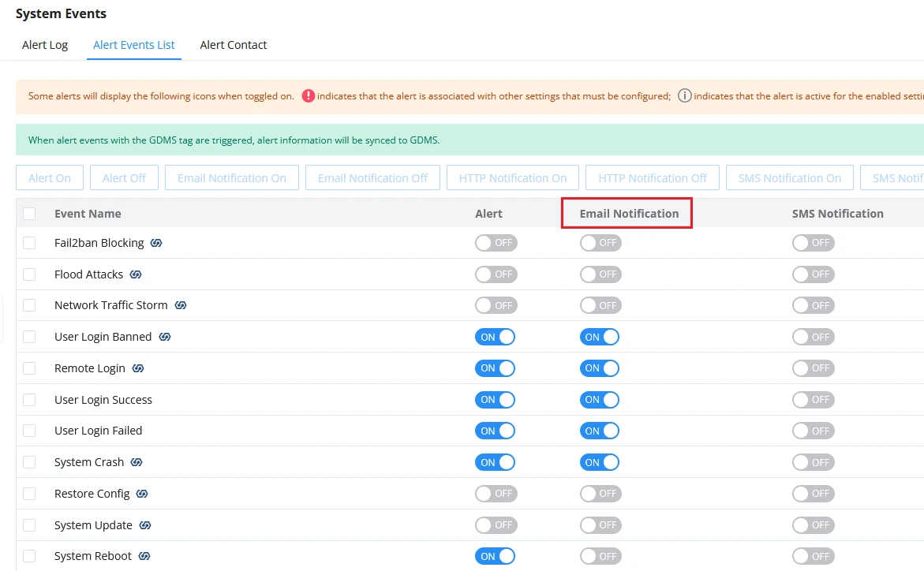The image size is (924, 571).
Task: Switch to Alert Events List tab
Action: click(x=134, y=45)
